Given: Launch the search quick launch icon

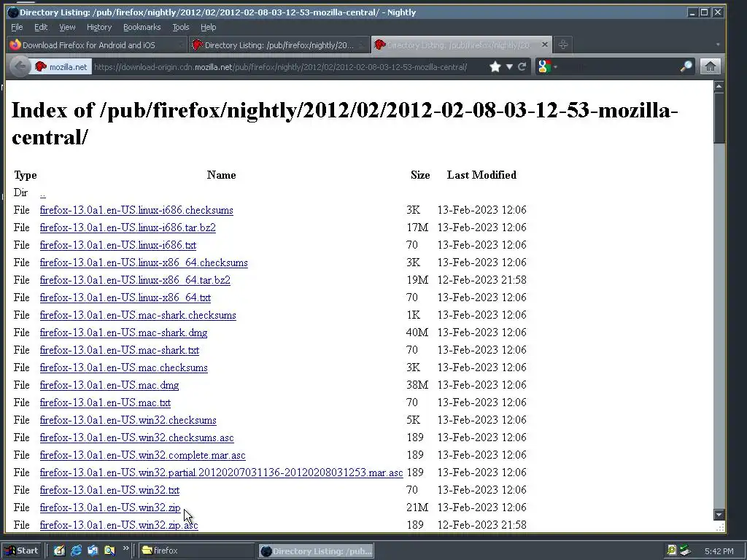Looking at the screenshot, I should tap(109, 551).
